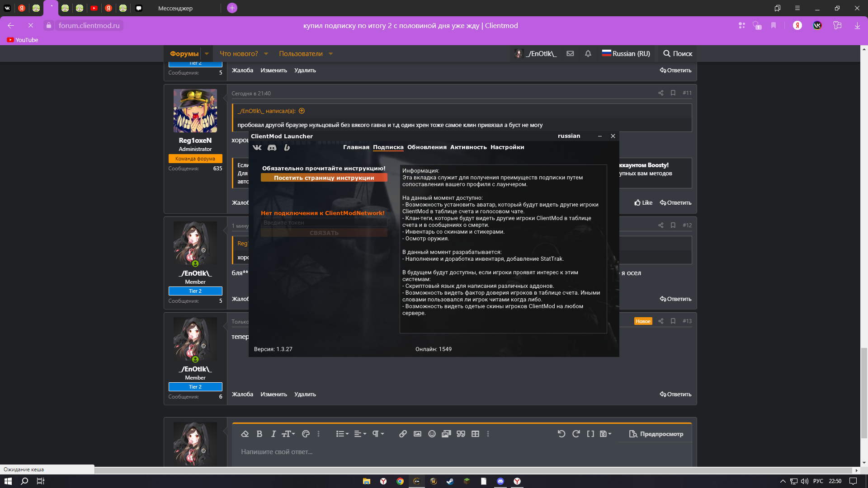Toggle BB code mode brackets button
868x488 pixels.
tap(590, 434)
